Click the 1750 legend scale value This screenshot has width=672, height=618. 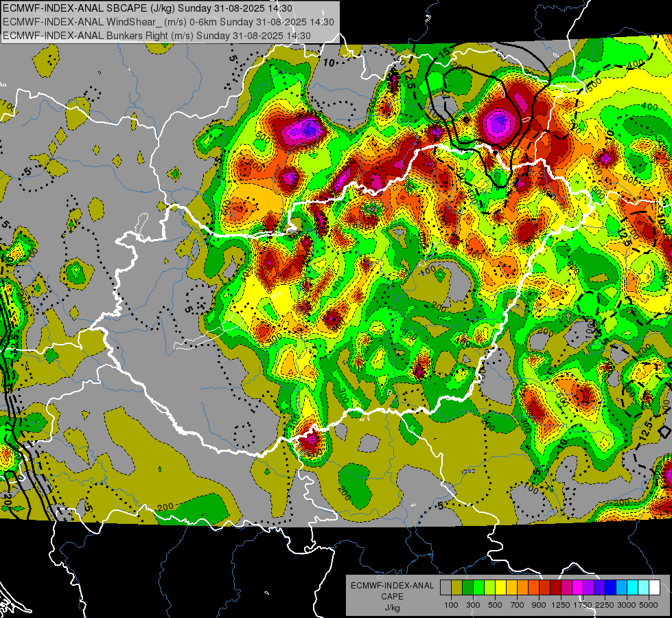(x=583, y=605)
